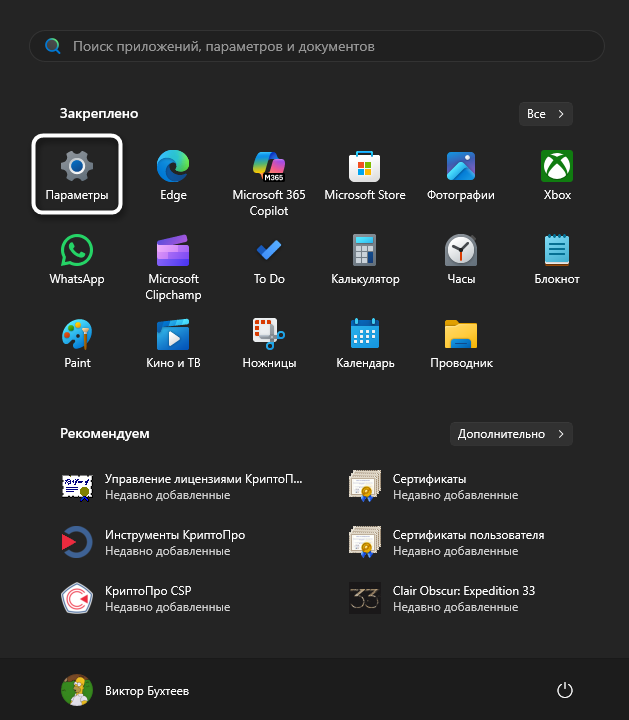Viewport: 629px width, 720px height.
Task: Open Дополнительно recommended items
Action: 511,434
